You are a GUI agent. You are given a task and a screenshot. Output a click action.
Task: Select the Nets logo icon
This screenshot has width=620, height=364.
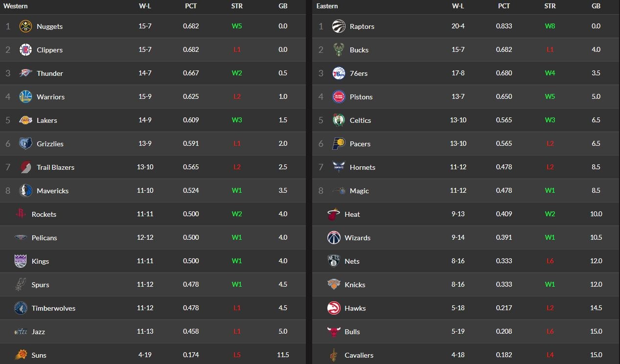[333, 261]
